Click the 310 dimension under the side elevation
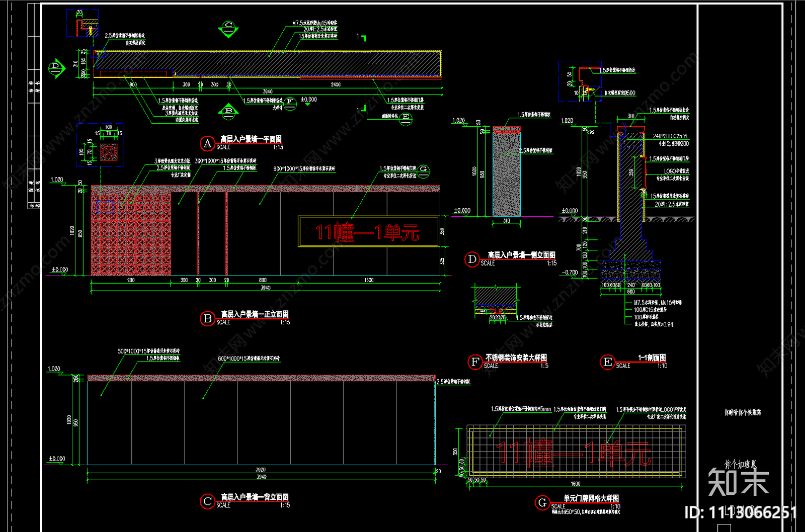Image resolution: width=805 pixels, height=532 pixels. pos(506,220)
